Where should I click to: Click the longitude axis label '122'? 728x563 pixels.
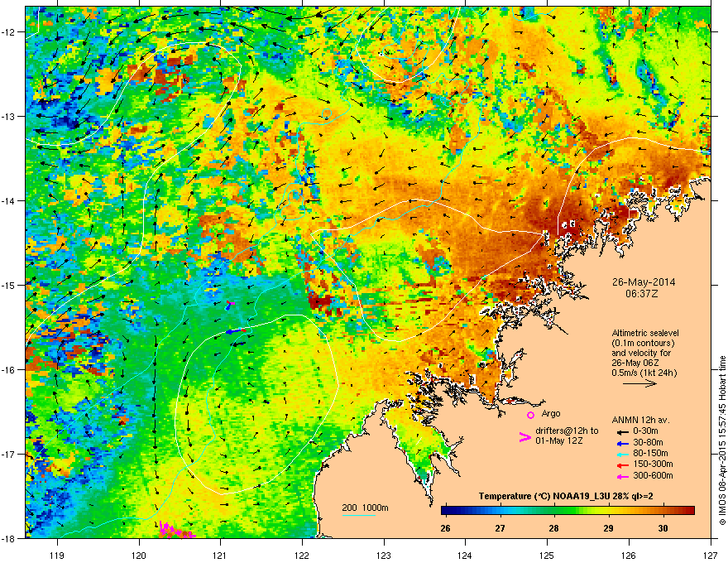pos(302,555)
